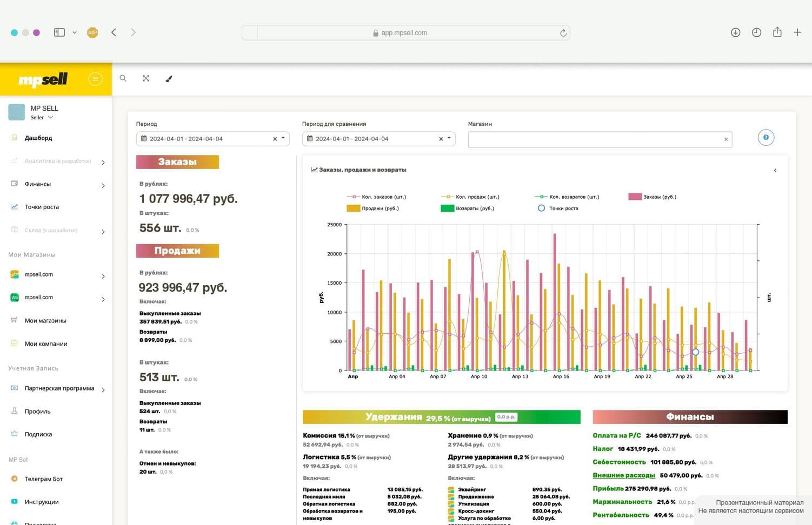Expand the Склад submenu chevron

click(103, 232)
